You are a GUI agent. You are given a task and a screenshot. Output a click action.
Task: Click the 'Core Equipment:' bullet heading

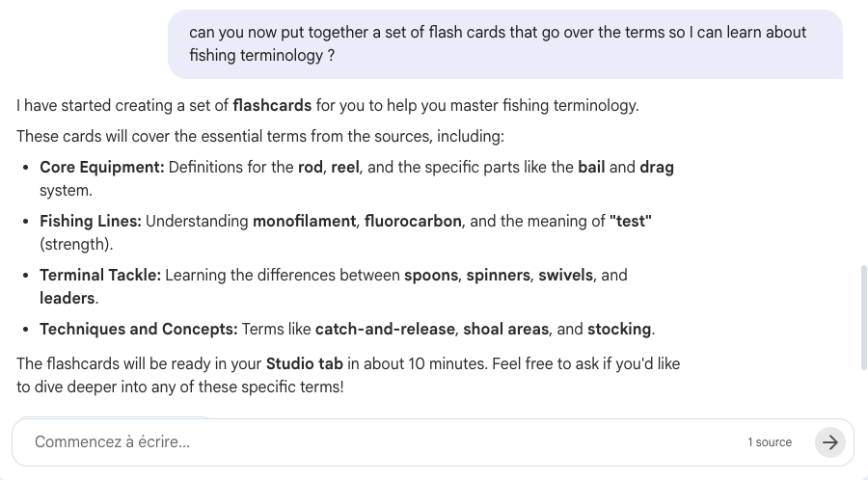tap(102, 167)
